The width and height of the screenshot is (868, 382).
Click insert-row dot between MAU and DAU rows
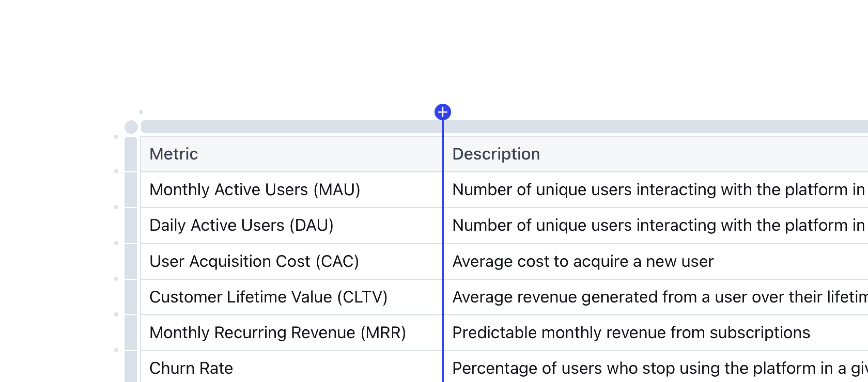point(116,207)
